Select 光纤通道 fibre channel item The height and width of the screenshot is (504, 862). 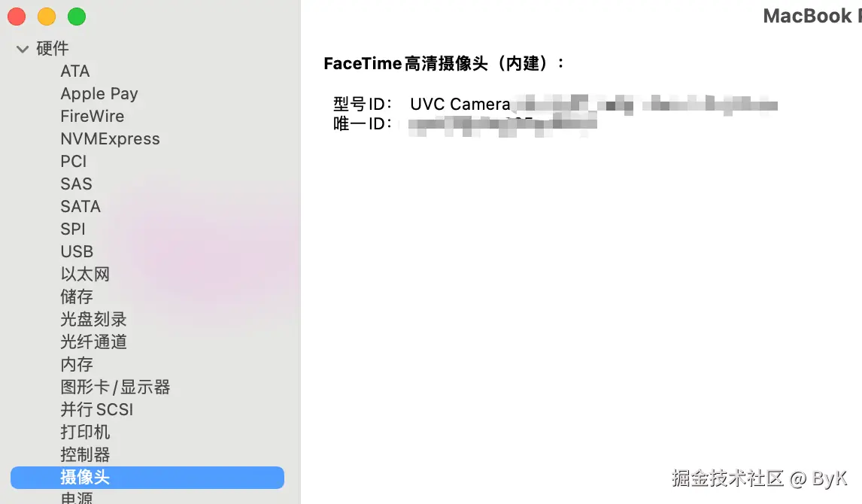pos(93,342)
